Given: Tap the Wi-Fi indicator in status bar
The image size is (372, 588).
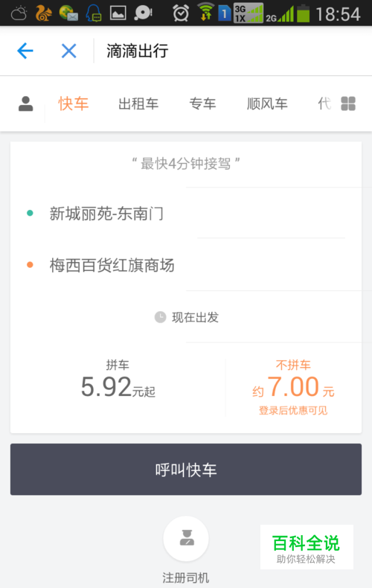Looking at the screenshot, I should [x=205, y=12].
